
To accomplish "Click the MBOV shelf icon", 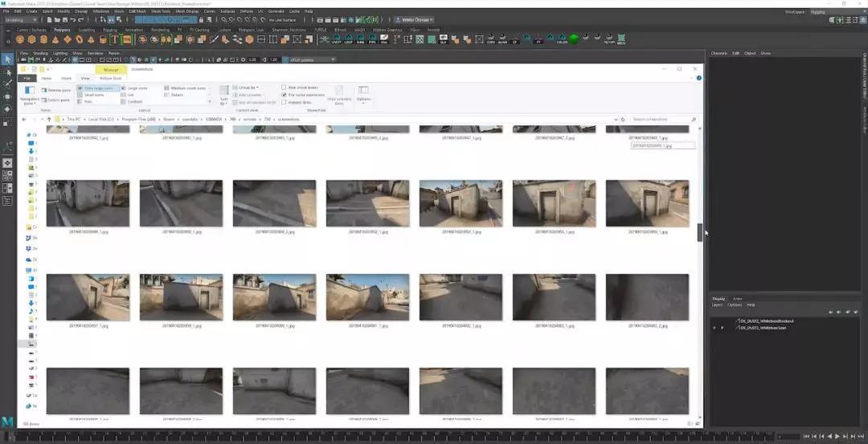I will tap(621, 39).
